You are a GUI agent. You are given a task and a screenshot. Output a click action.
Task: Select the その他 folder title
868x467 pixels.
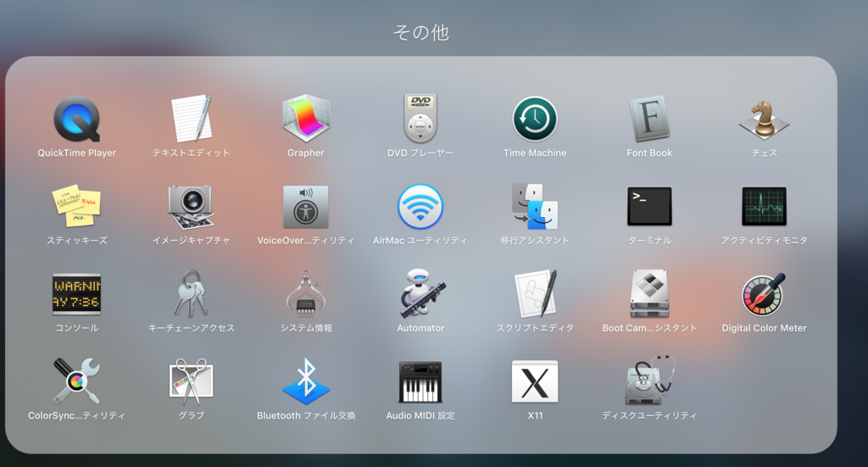point(420,33)
